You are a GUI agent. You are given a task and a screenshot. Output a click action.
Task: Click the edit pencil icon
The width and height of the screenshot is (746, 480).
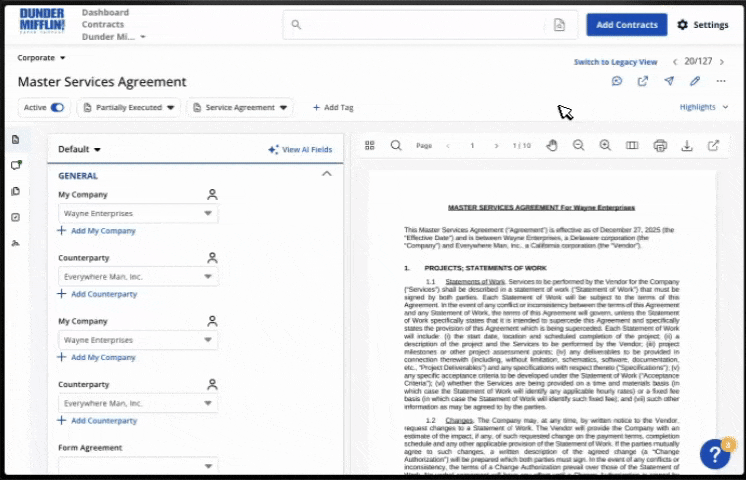click(695, 82)
